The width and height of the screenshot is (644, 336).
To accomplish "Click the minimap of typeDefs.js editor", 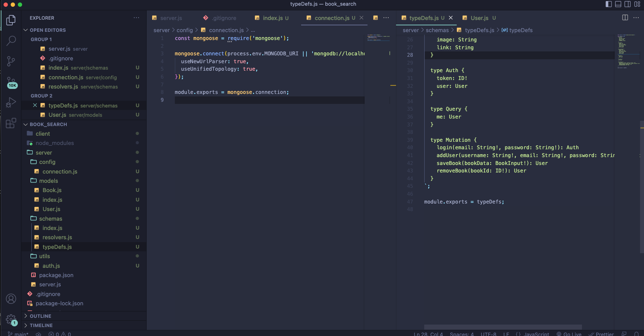I will point(629,51).
